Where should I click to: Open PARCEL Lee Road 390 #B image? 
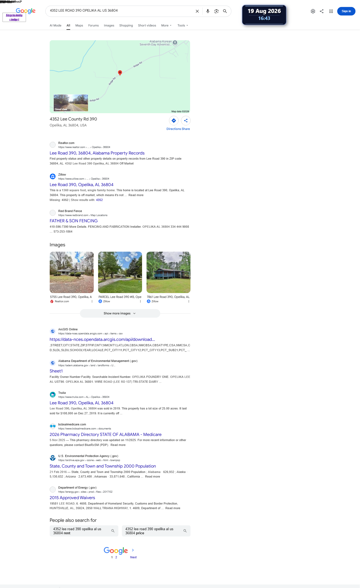click(x=120, y=272)
